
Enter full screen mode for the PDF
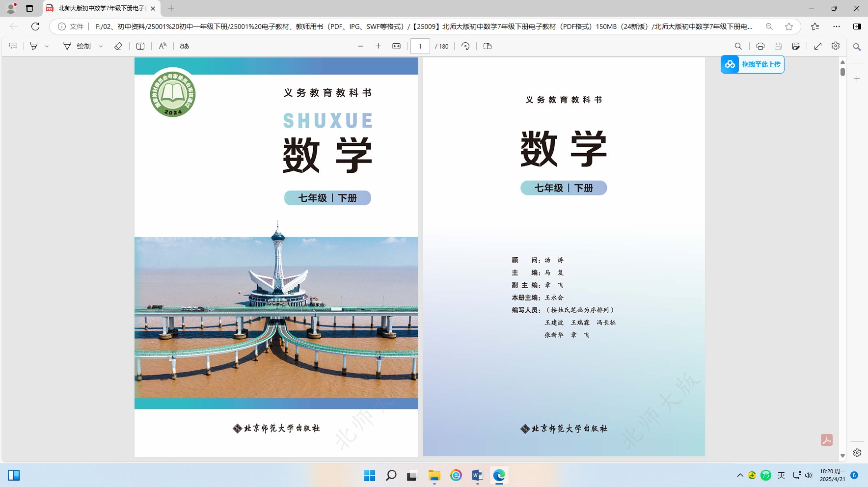817,46
